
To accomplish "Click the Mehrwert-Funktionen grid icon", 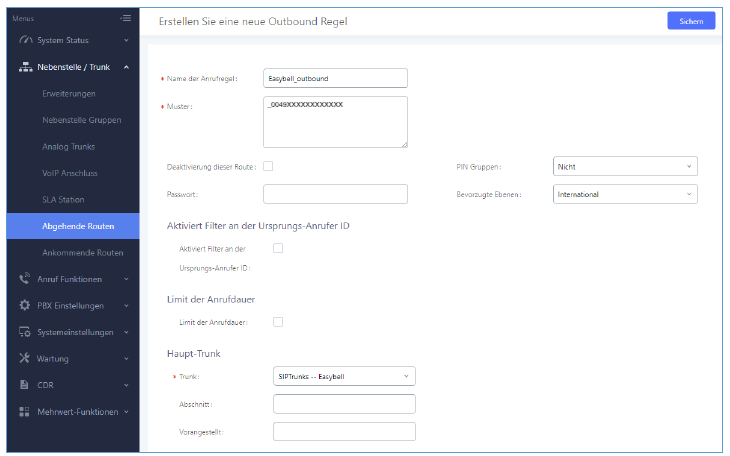I will pos(25,411).
